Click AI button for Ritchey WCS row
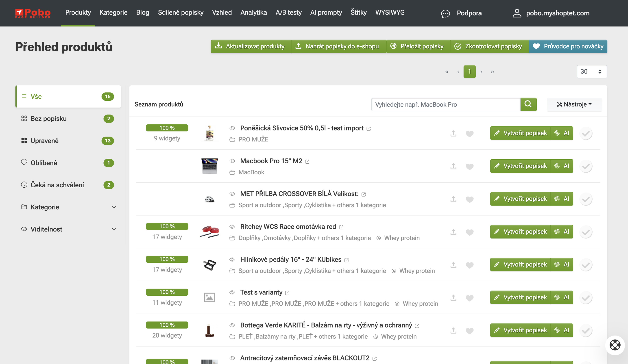This screenshot has height=364, width=628. tap(562, 232)
